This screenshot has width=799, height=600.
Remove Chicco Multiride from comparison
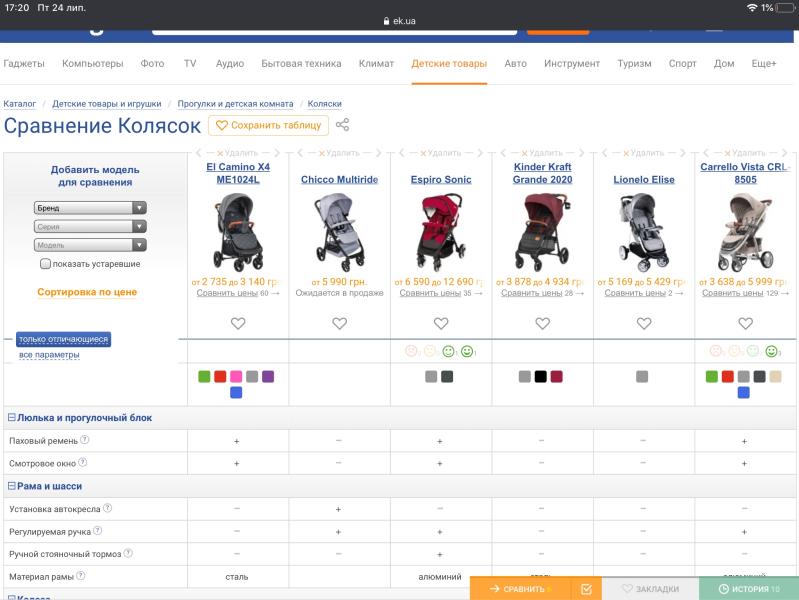point(339,153)
